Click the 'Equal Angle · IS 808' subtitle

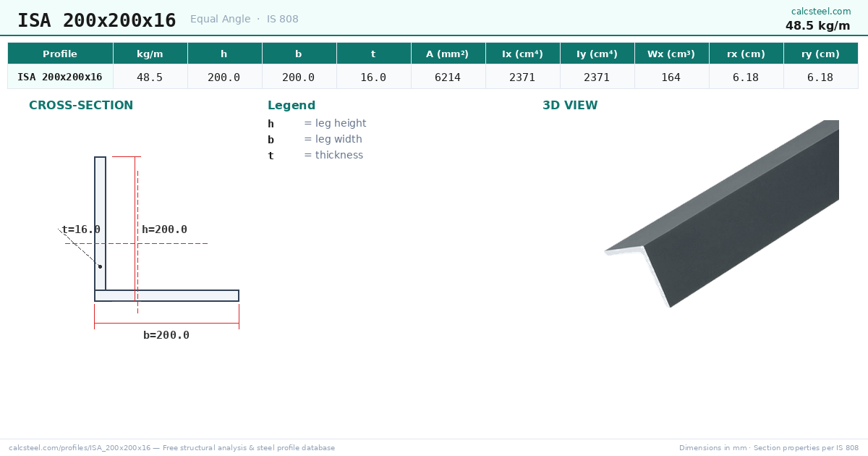click(x=244, y=20)
